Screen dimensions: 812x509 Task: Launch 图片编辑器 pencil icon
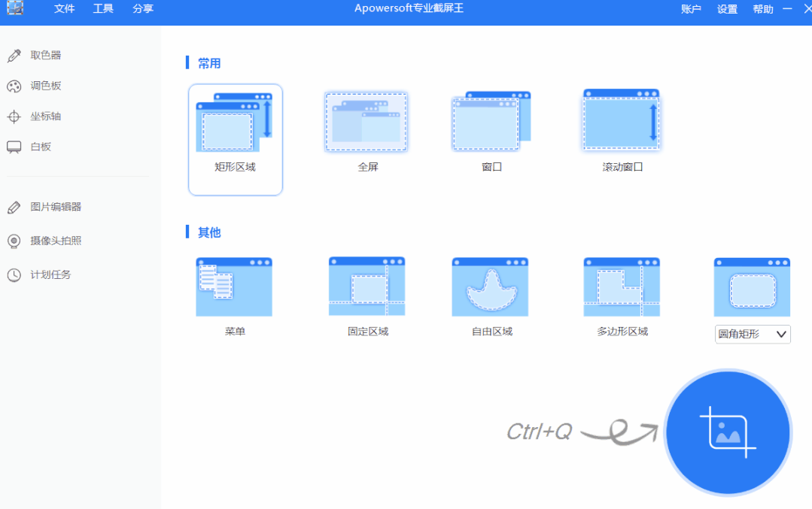coord(14,208)
